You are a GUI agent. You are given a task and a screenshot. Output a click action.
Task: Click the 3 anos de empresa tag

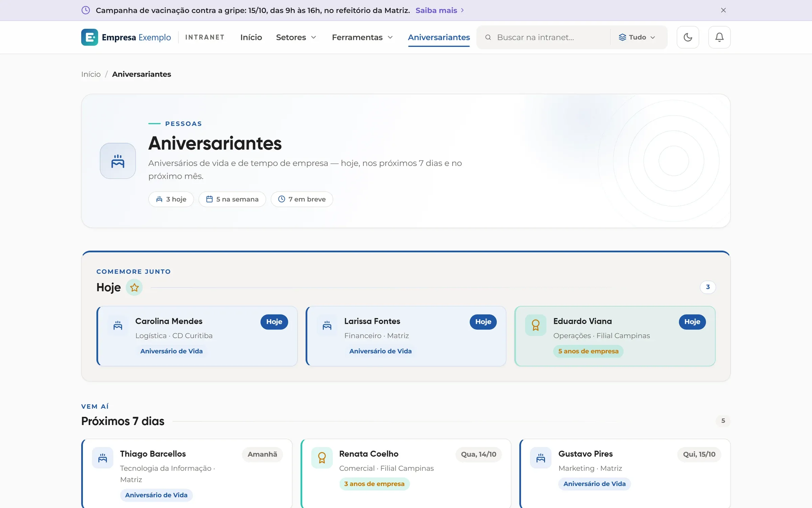click(374, 484)
